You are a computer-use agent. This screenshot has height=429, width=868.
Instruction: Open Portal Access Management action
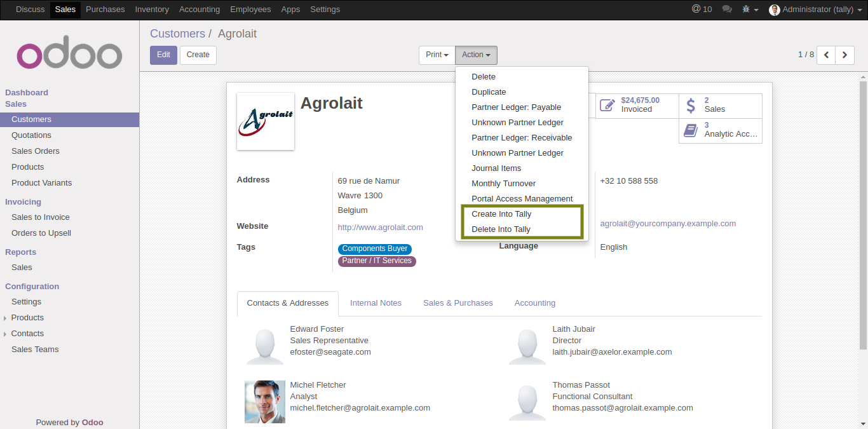(x=522, y=199)
